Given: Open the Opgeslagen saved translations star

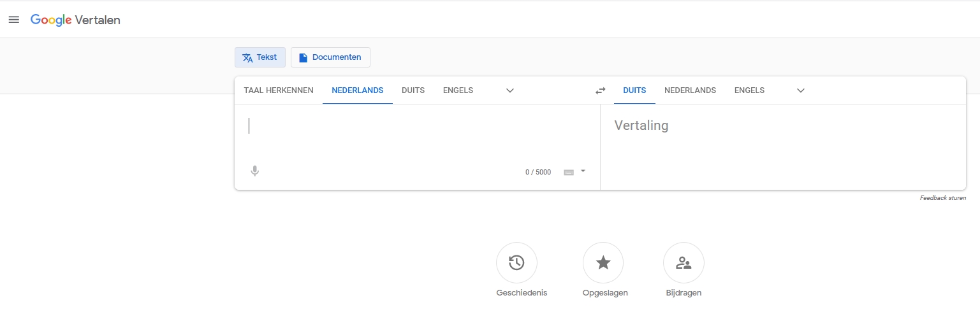Looking at the screenshot, I should pos(603,262).
